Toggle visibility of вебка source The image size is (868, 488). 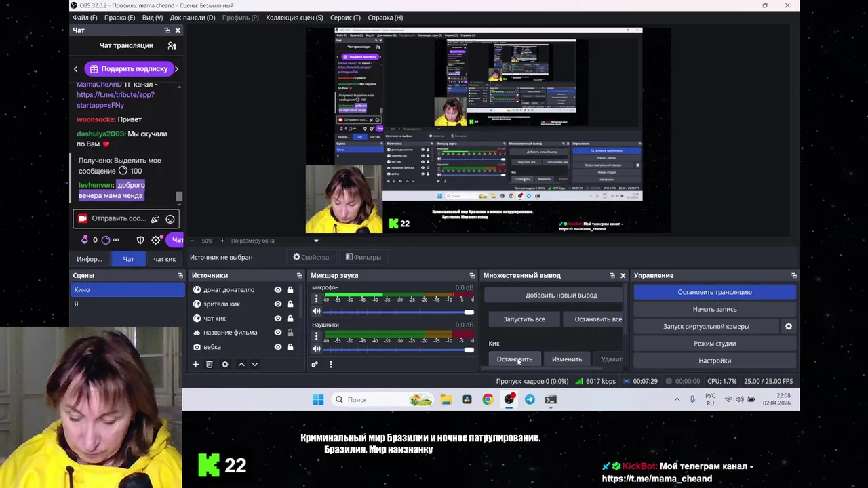coord(278,347)
